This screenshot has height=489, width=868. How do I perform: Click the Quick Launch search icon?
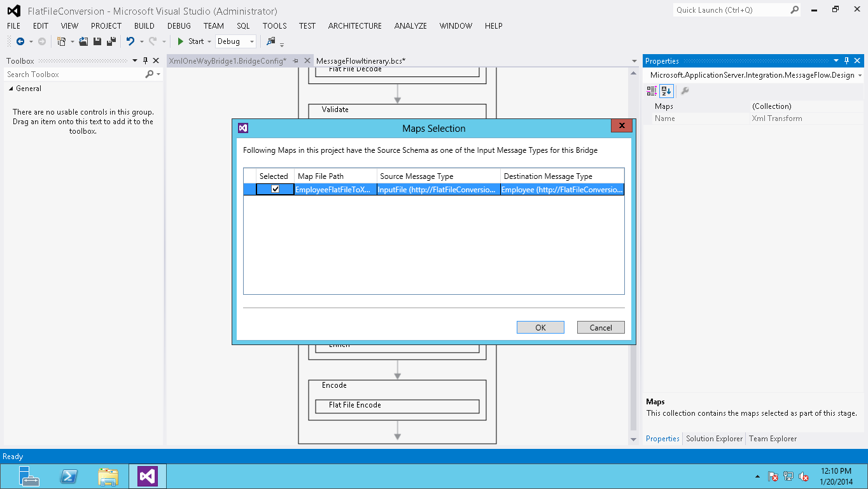click(794, 10)
